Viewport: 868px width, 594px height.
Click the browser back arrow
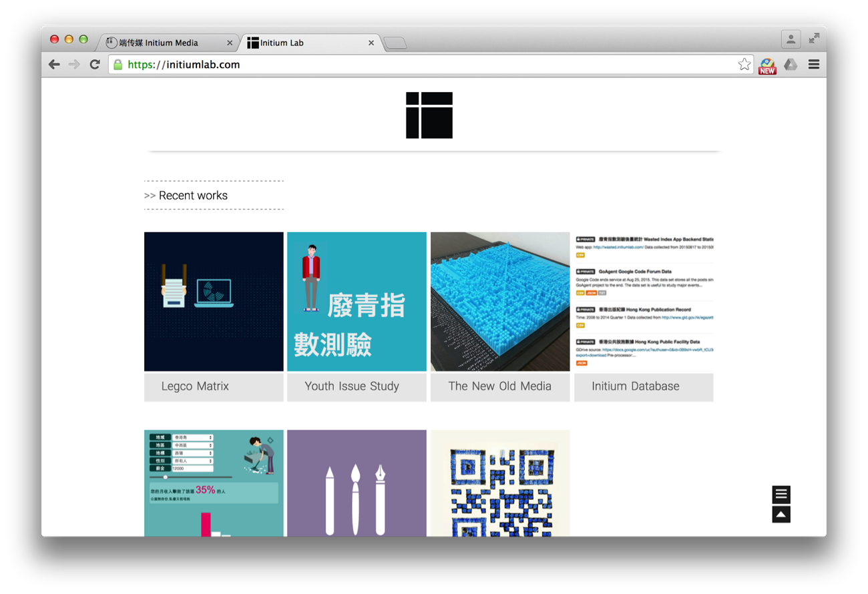click(x=54, y=65)
